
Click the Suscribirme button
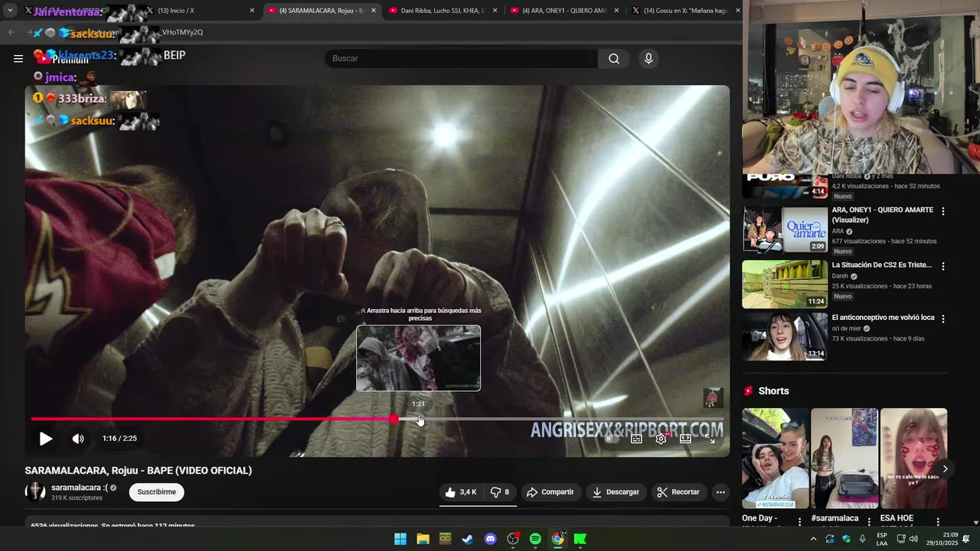157,492
